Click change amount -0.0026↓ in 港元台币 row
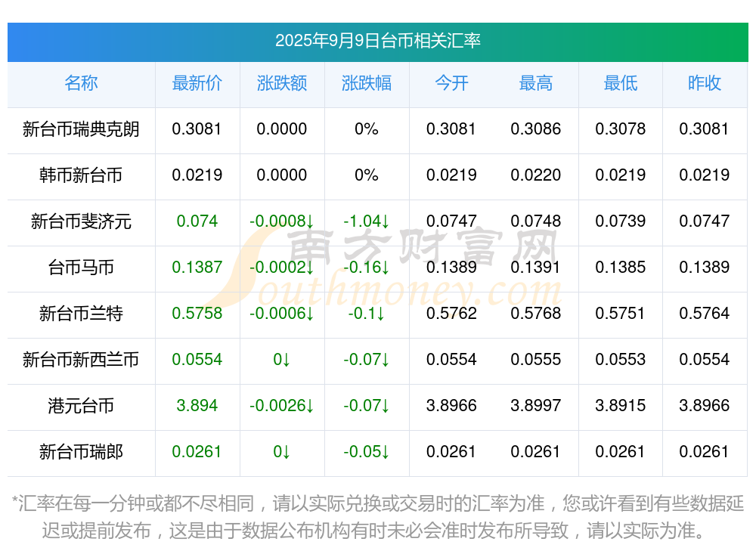The height and width of the screenshot is (554, 756). 281,405
